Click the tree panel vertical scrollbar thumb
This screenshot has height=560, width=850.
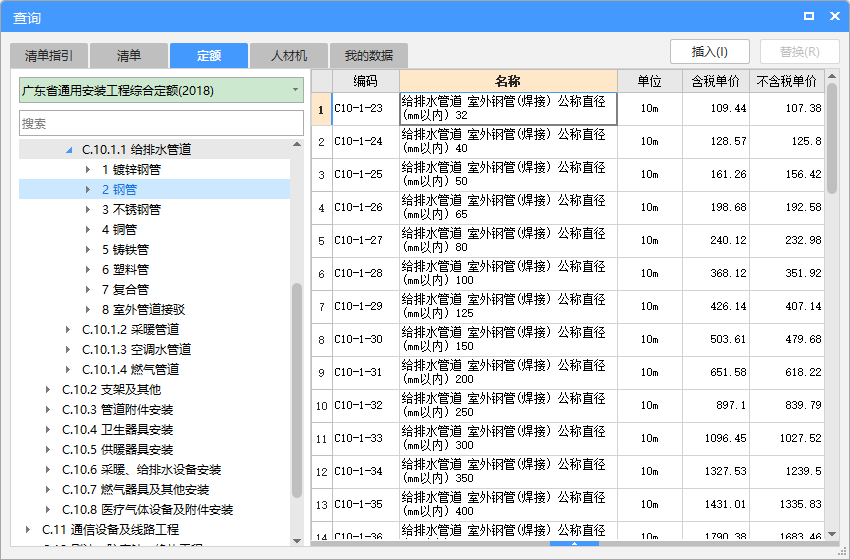(297, 390)
